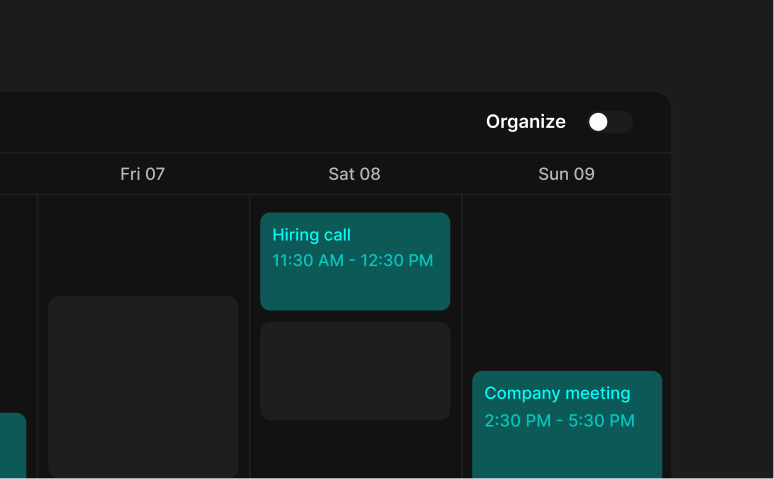Click the 2:30 PM - 5:30 PM time
This screenshot has height=479, width=774.
(559, 421)
